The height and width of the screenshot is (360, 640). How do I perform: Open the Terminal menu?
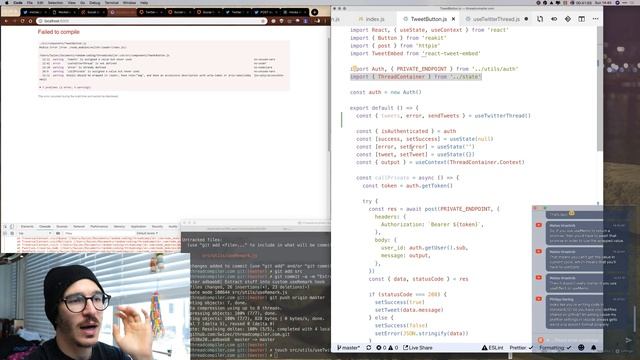[x=111, y=2]
